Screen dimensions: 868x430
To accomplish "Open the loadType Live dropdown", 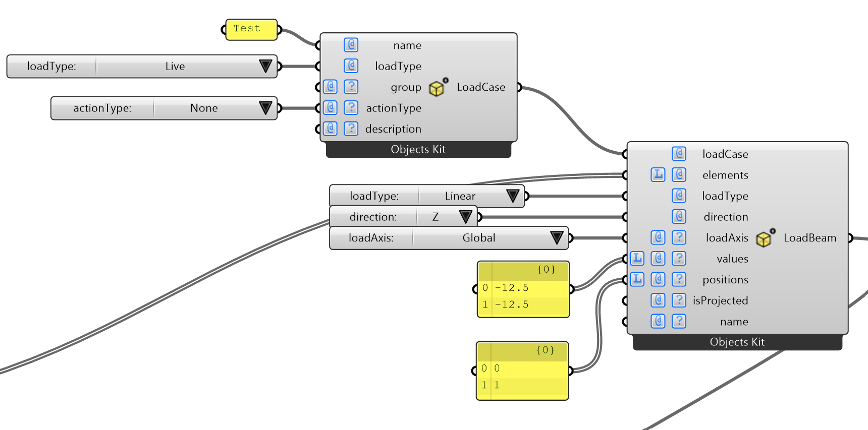I will tap(265, 66).
